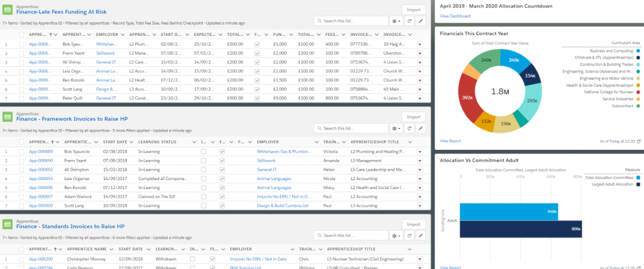Open App-000692 apprentice record link
The height and width of the screenshot is (269, 644).
[x=41, y=169]
